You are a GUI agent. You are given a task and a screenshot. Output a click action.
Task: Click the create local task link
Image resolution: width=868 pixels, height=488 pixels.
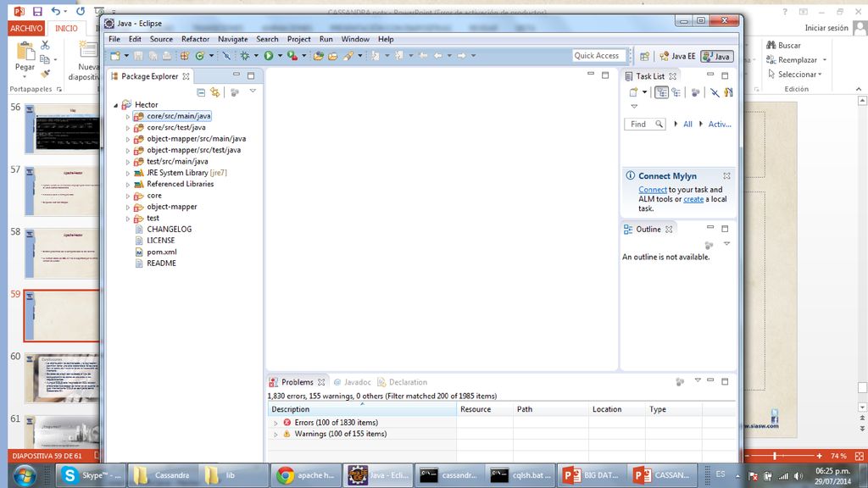[693, 199]
